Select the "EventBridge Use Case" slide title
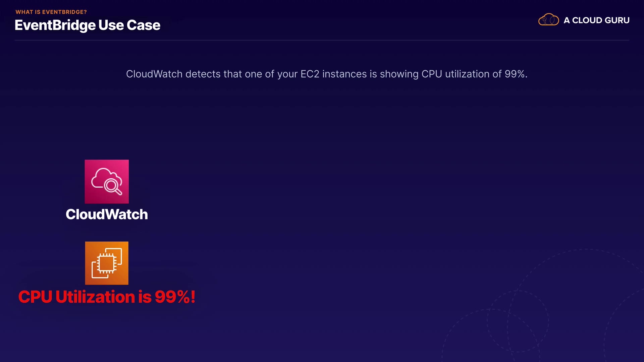This screenshot has width=644, height=362. [88, 25]
